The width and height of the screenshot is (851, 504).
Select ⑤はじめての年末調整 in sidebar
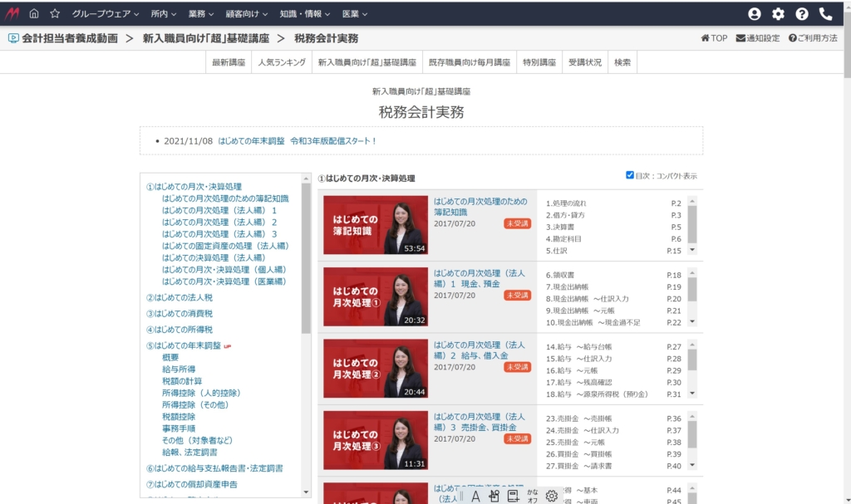[x=184, y=345]
